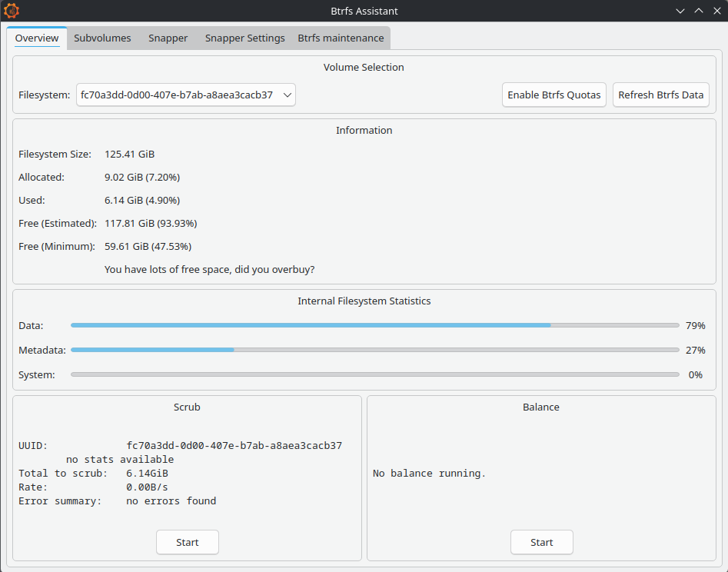Click the 'Rate: 0.00B/s' line

pyautogui.click(x=93, y=487)
